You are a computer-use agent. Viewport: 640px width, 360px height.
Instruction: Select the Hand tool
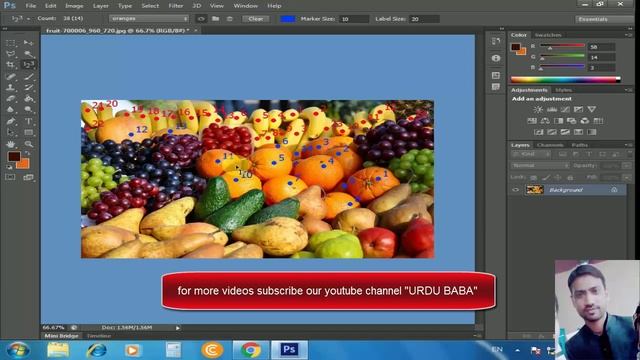(11, 144)
